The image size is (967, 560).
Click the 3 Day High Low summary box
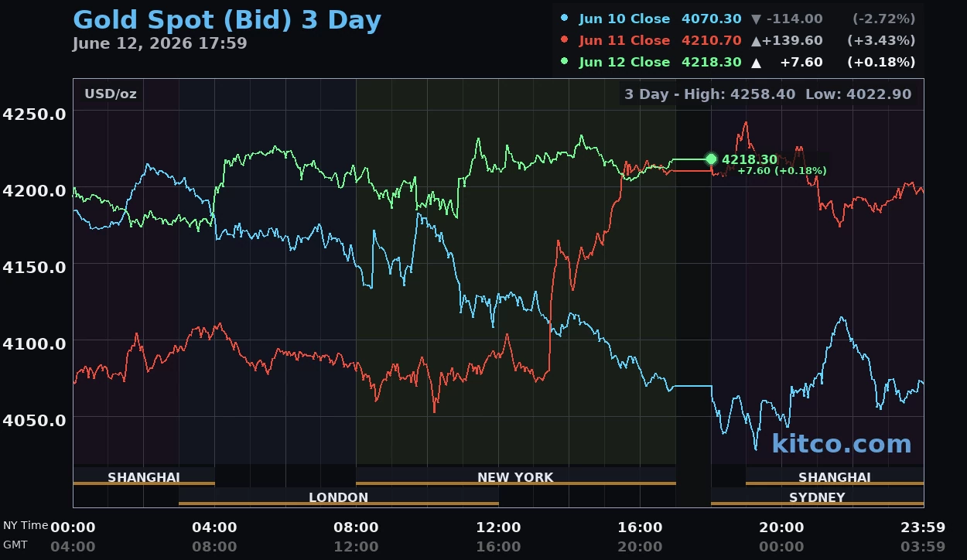tap(768, 94)
